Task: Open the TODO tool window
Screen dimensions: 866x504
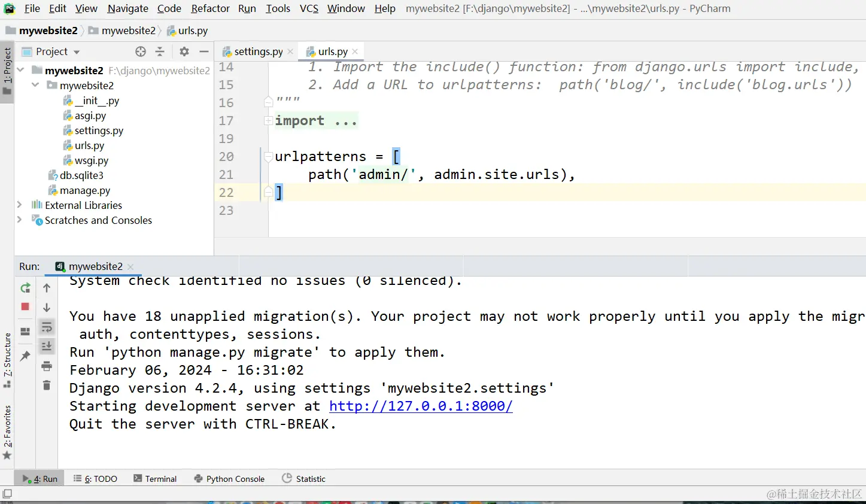Action: pos(95,479)
